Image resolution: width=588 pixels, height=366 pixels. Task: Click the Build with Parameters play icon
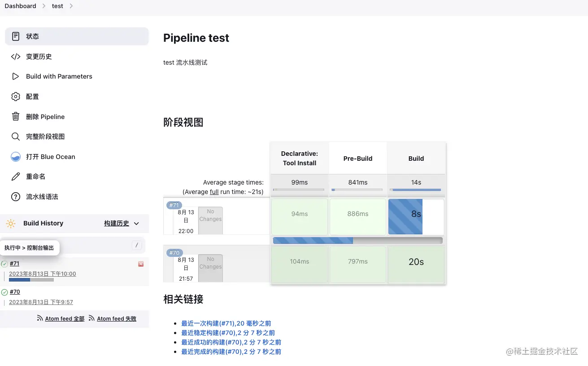tap(16, 76)
